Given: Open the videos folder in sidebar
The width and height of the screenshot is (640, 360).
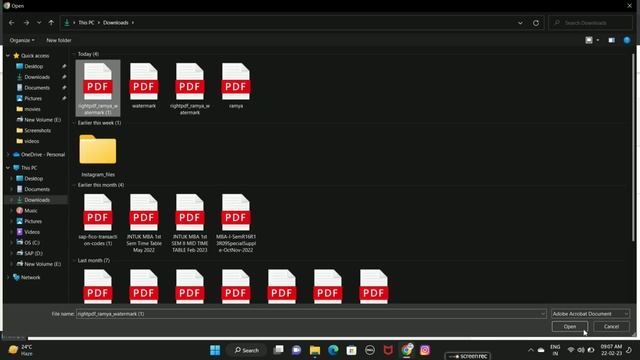Looking at the screenshot, I should tap(31, 141).
